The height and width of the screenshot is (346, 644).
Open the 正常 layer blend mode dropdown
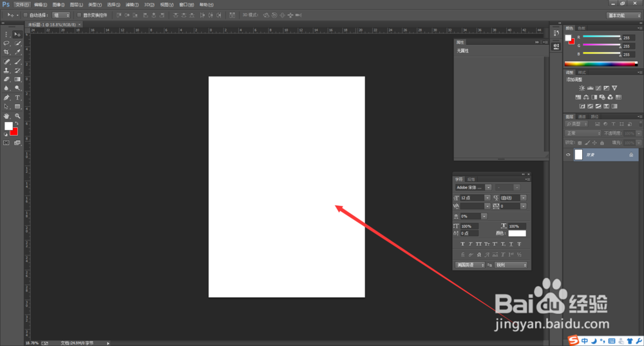(583, 133)
